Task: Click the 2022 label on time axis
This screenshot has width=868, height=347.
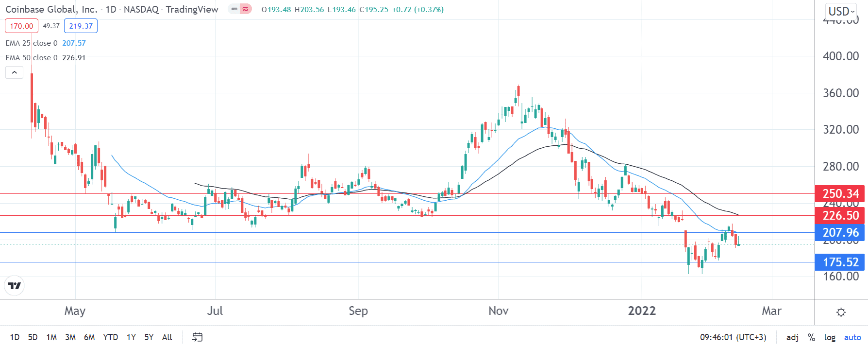Action: 642,311
